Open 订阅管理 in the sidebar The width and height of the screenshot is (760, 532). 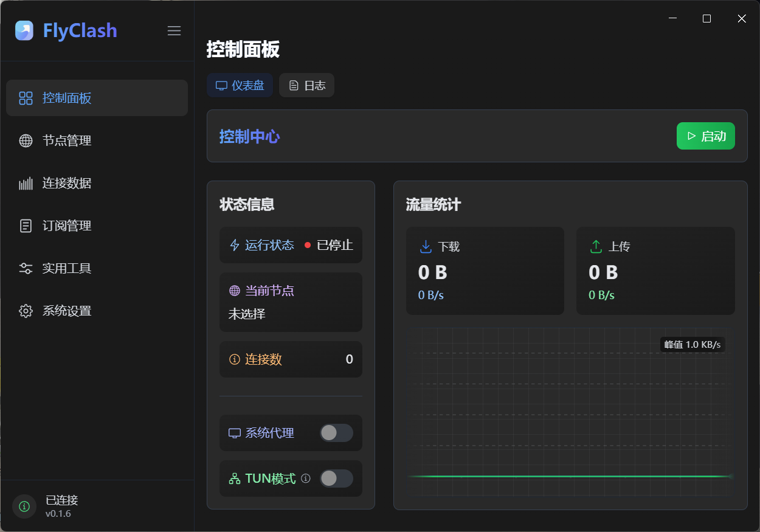97,226
